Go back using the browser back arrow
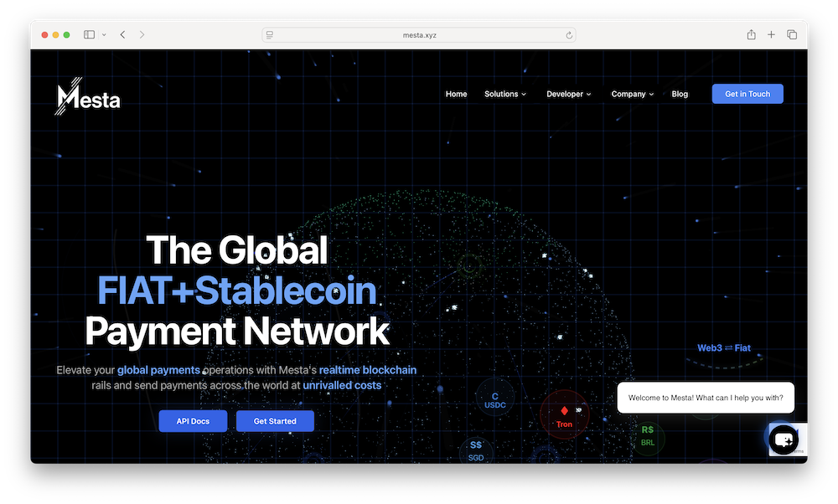 (x=123, y=34)
